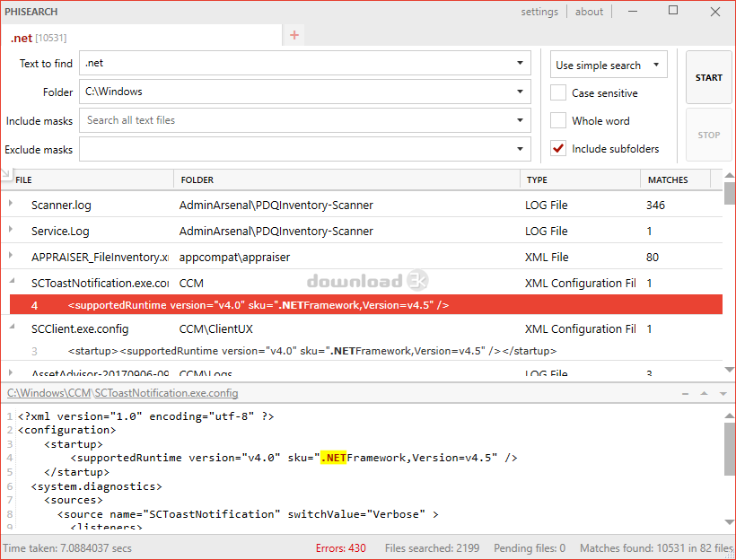
Task: Open the SCToastNotification.exe.config file link
Action: tap(166, 393)
